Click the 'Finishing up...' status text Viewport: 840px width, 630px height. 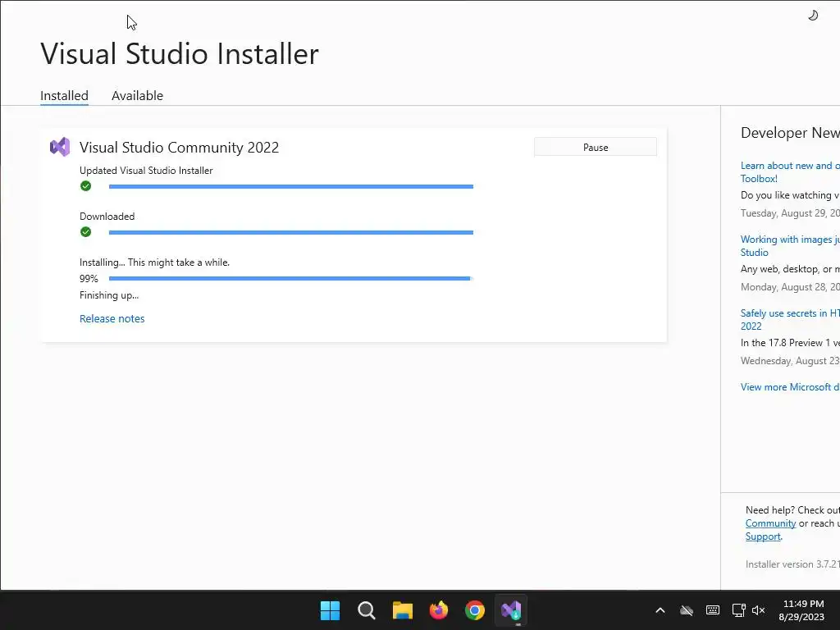tap(109, 295)
